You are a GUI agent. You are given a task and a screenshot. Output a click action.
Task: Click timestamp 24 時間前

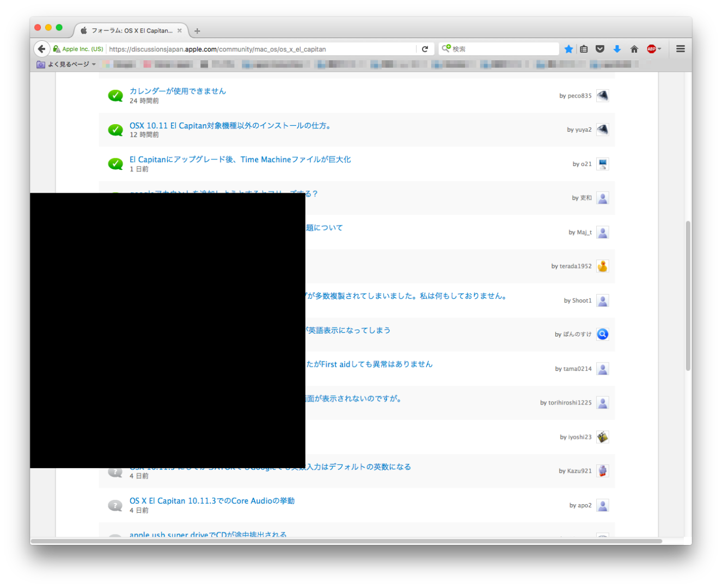[144, 101]
